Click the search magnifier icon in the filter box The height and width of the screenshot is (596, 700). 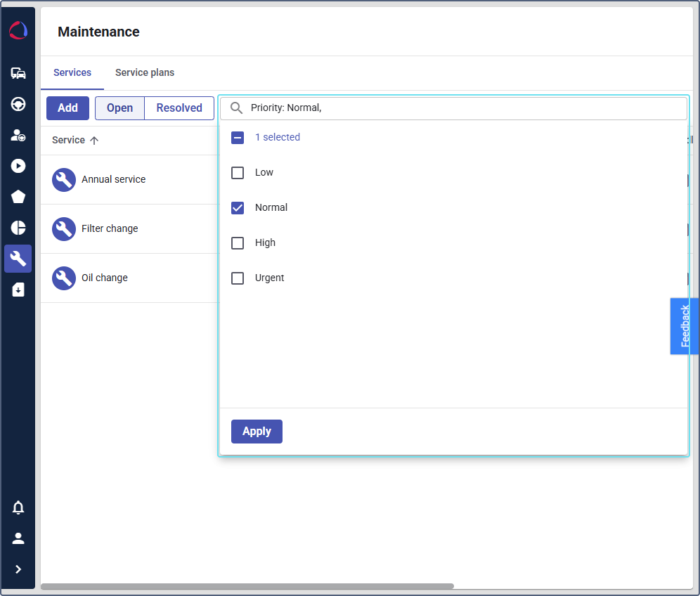click(236, 108)
